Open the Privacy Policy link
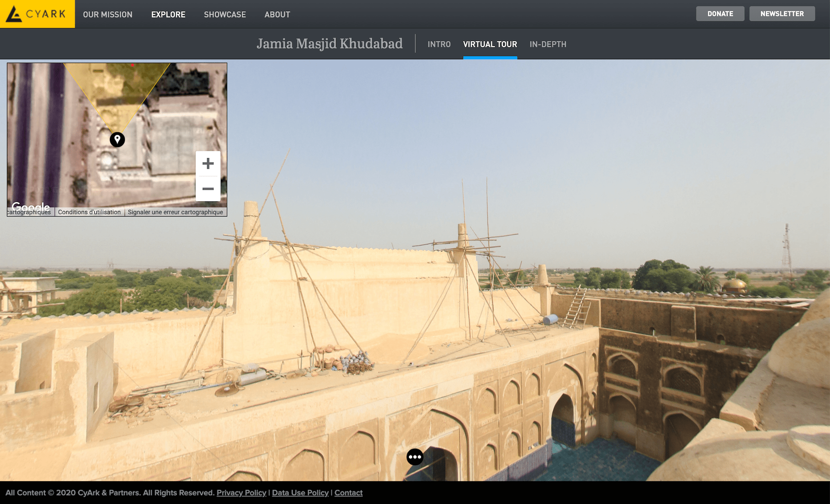This screenshot has width=830, height=504. pos(241,493)
